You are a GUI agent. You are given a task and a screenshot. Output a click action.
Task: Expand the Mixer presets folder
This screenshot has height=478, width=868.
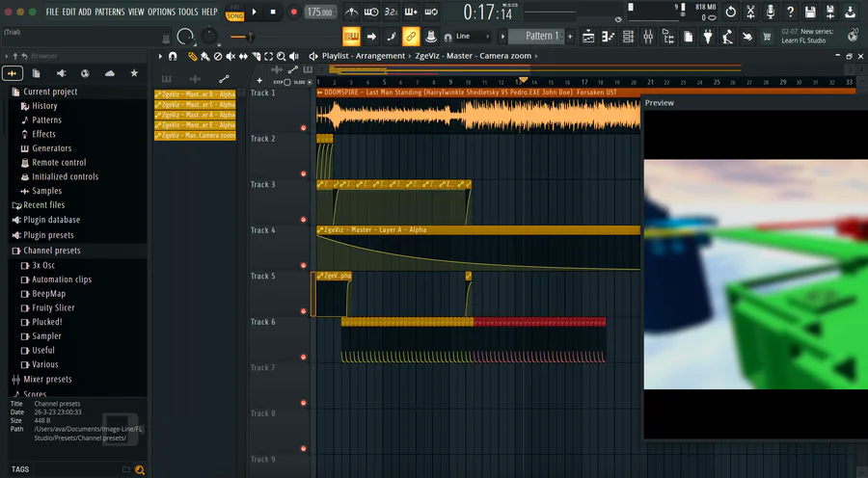[47, 380]
